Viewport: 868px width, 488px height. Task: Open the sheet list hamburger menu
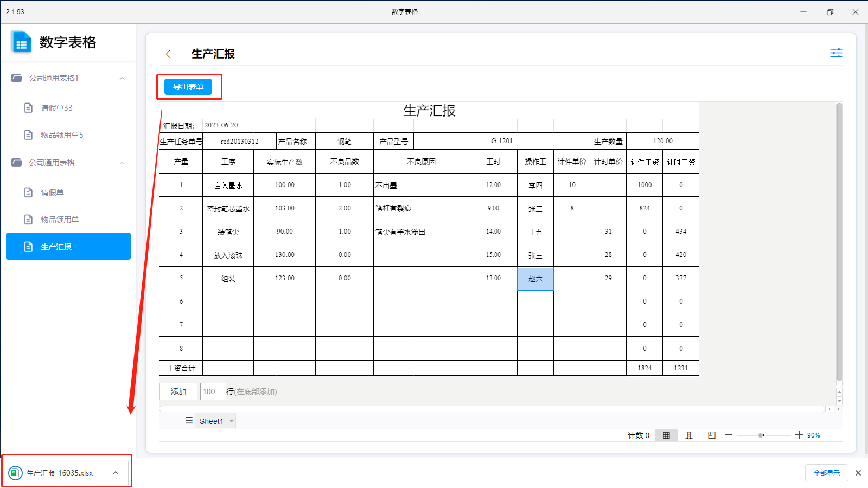189,421
